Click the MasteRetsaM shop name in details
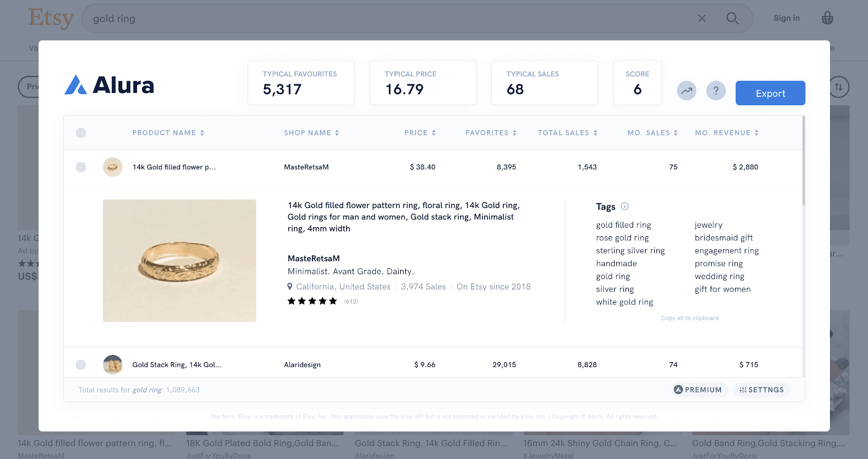The image size is (868, 459). [x=314, y=258]
